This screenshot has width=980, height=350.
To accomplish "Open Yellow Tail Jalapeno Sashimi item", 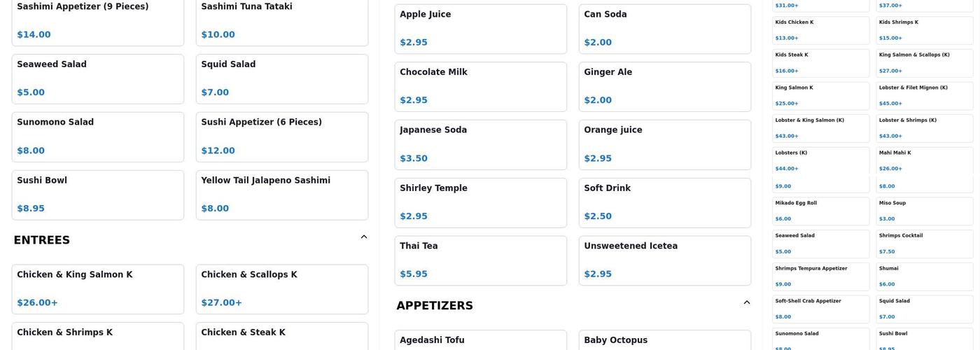I will tap(281, 195).
